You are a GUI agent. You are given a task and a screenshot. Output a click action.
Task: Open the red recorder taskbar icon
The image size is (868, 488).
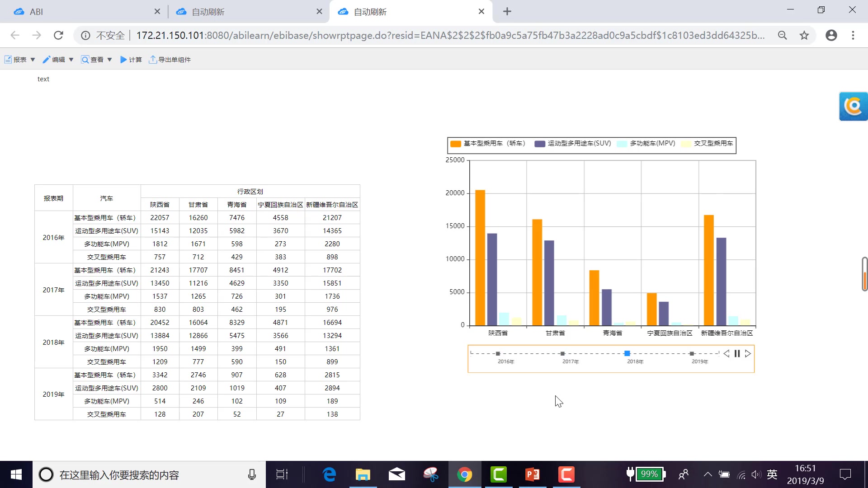click(566, 474)
